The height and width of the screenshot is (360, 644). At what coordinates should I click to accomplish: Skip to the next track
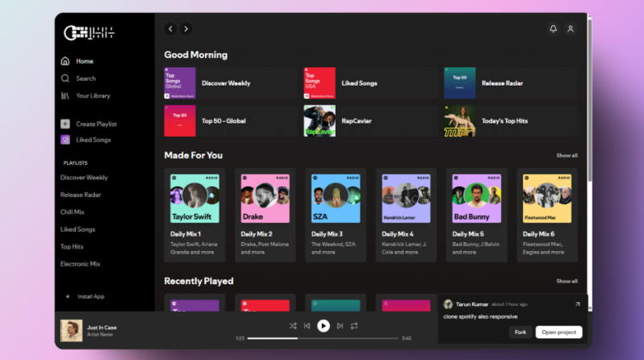click(339, 325)
